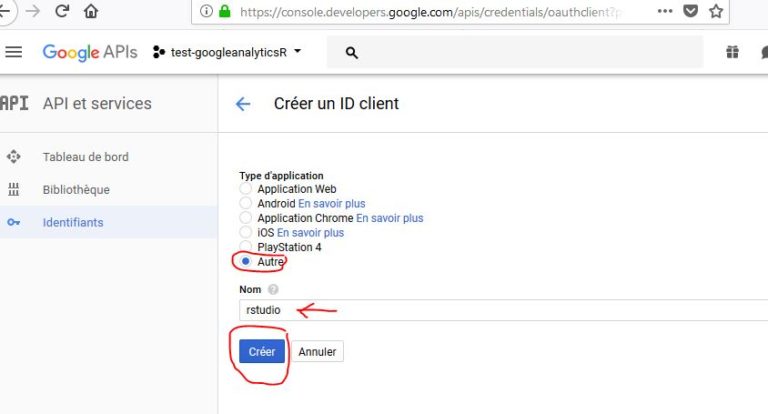Reload the page with browser refresh icon
This screenshot has width=768, height=414.
(x=62, y=11)
